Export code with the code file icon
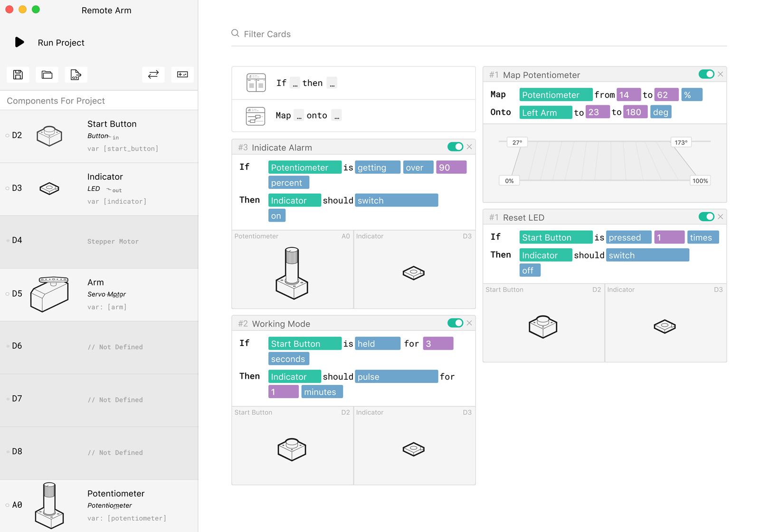Image resolution: width=760 pixels, height=532 pixels. [x=76, y=75]
